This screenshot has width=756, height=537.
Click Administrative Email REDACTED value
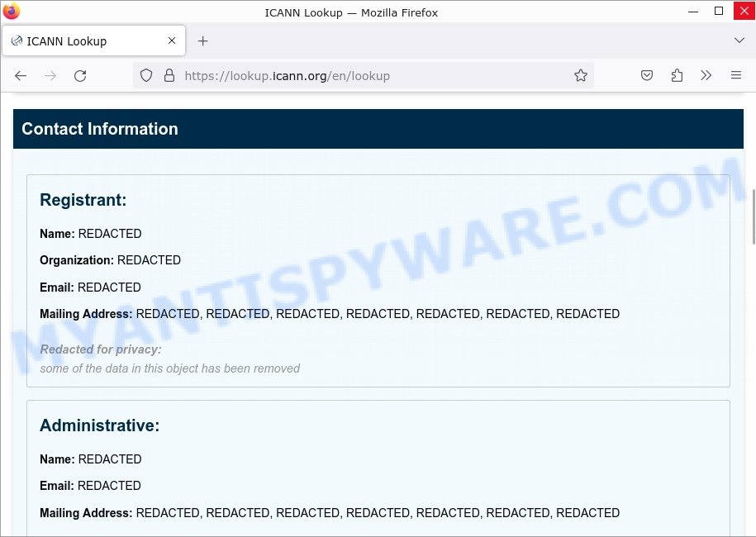[x=109, y=486]
